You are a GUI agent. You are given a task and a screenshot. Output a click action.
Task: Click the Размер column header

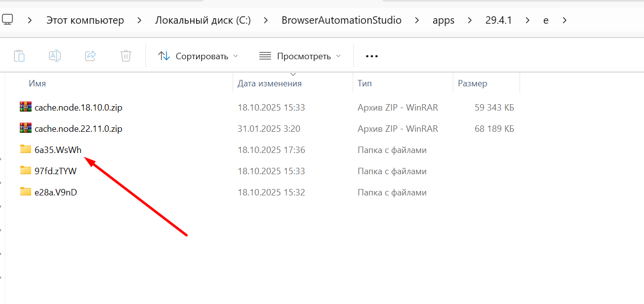click(472, 83)
